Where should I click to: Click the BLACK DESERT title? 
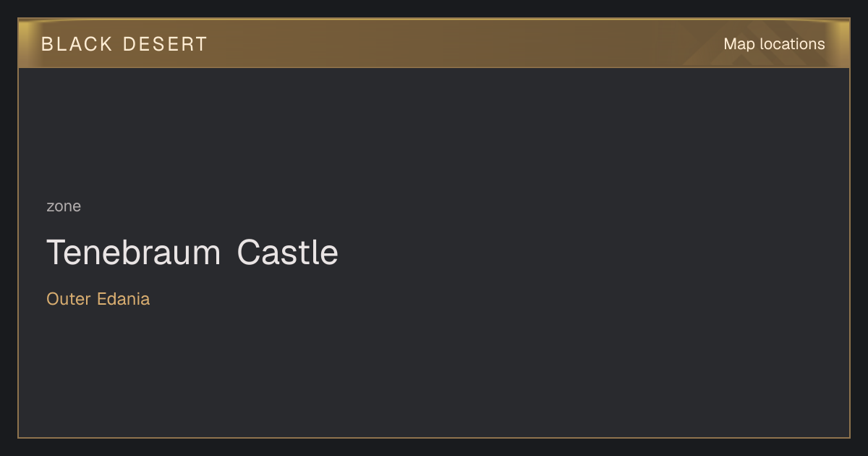(124, 44)
